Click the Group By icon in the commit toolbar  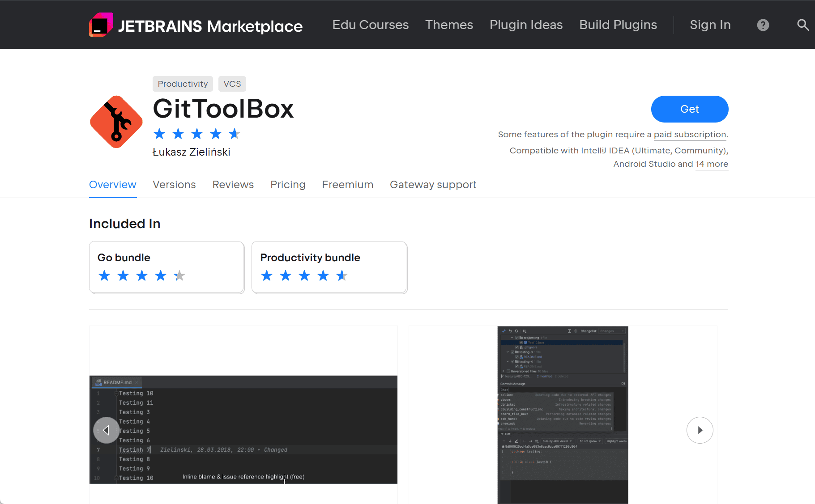tap(525, 331)
